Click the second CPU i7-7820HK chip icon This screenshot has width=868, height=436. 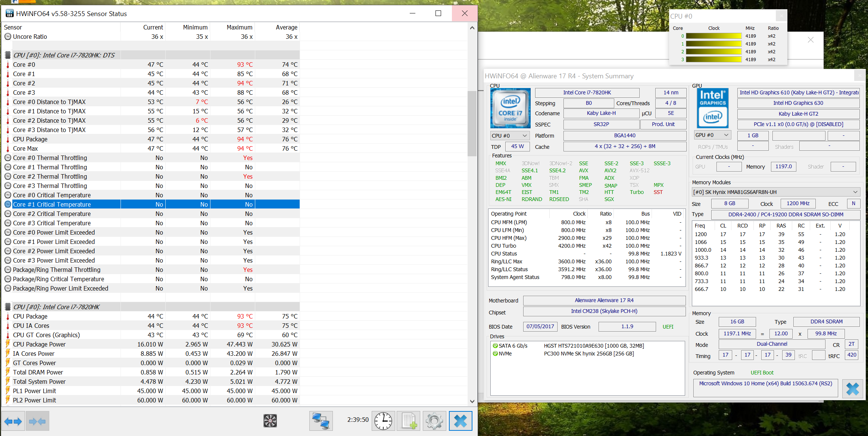[7, 307]
